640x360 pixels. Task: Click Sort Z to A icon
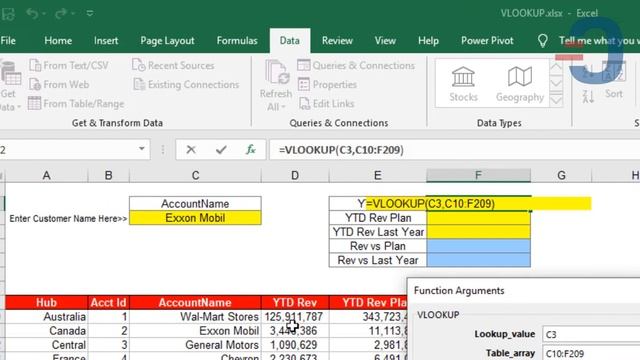coord(588,96)
